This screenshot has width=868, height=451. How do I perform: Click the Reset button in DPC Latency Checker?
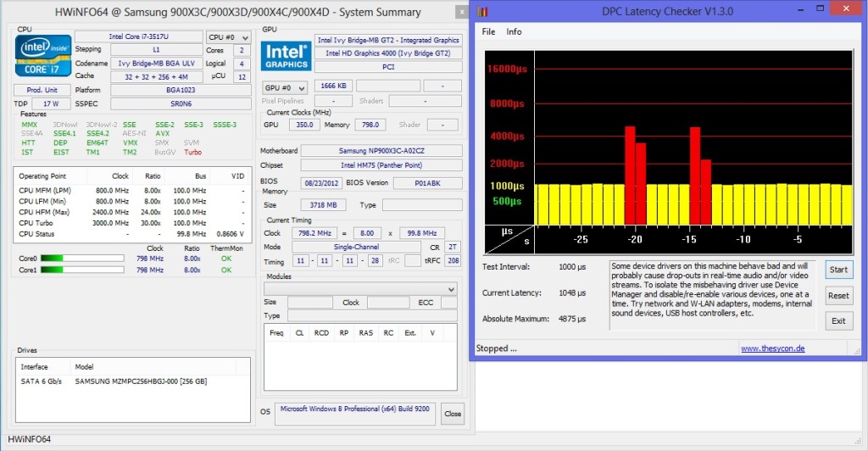(838, 296)
